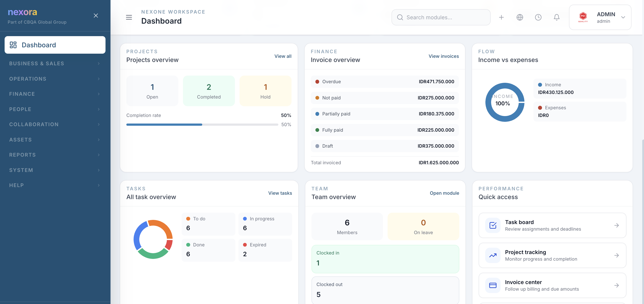Screen dimensions: 644x304
Task: Click the Project tracking trend icon
Action: pos(493,255)
